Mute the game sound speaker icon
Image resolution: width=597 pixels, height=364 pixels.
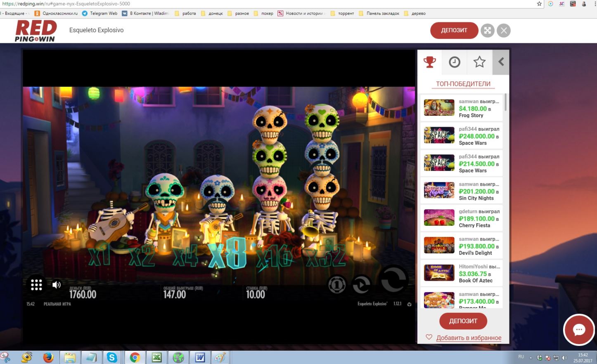click(57, 285)
